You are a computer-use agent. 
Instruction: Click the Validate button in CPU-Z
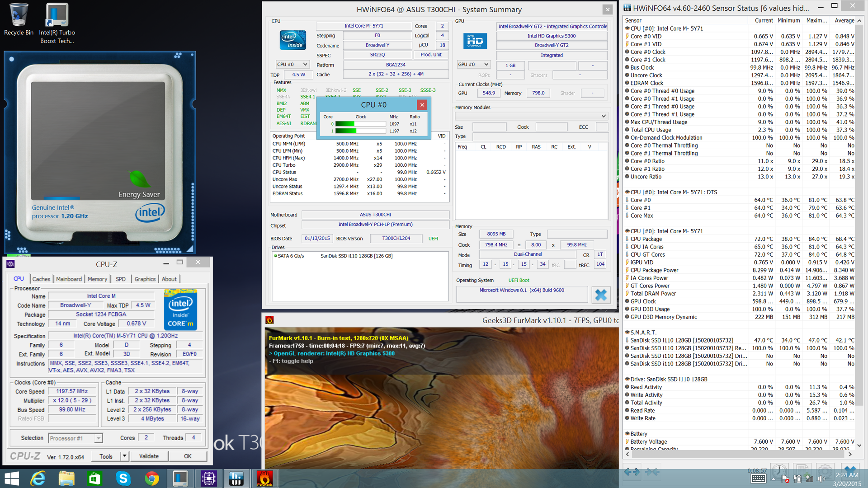tap(149, 456)
